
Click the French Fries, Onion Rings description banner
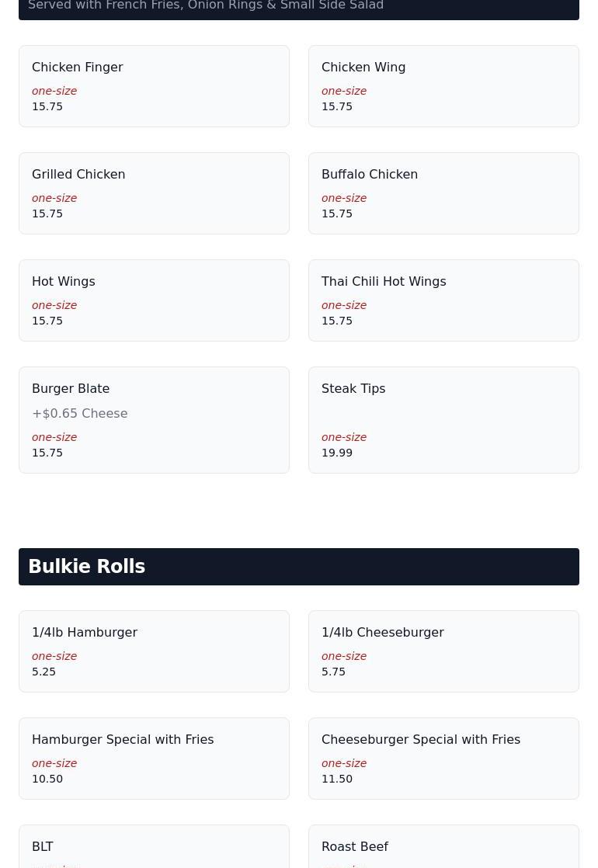pyautogui.click(x=299, y=7)
